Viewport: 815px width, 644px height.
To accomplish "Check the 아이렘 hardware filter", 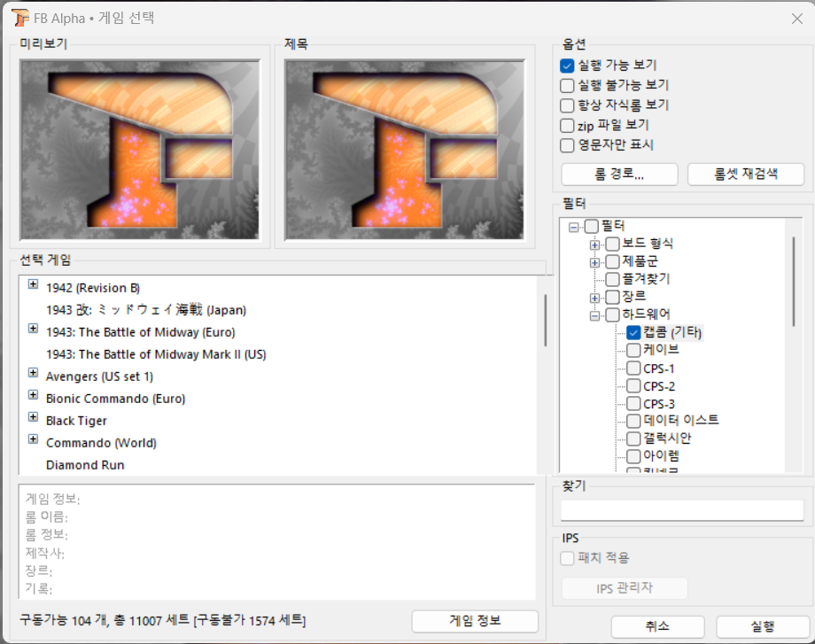I will click(633, 456).
